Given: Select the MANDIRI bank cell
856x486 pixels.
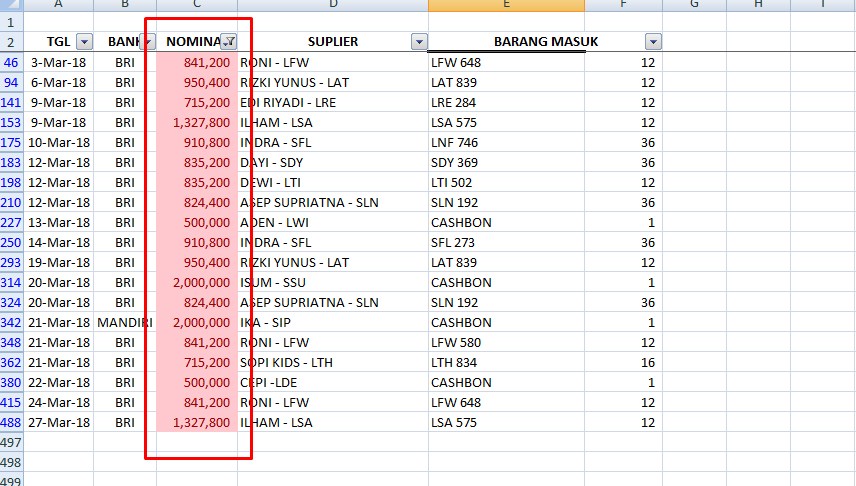Looking at the screenshot, I should pos(125,322).
